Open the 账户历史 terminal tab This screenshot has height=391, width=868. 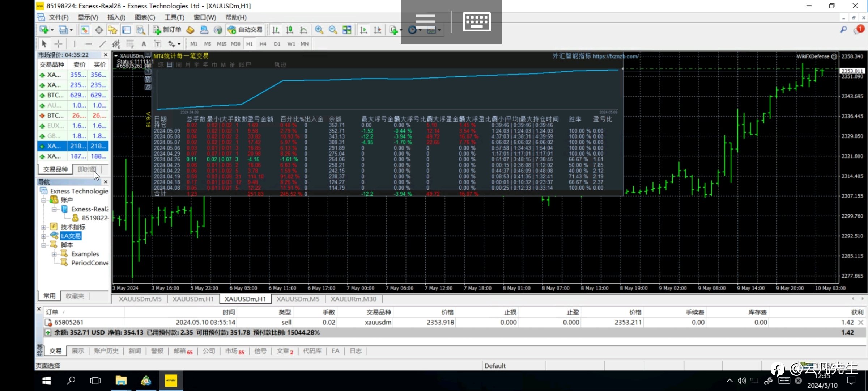point(106,351)
